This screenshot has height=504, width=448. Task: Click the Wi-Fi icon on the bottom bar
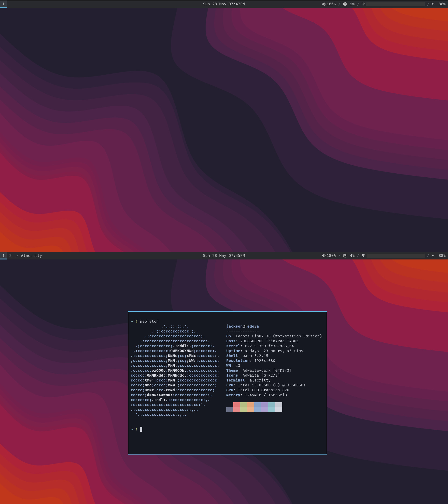click(363, 256)
